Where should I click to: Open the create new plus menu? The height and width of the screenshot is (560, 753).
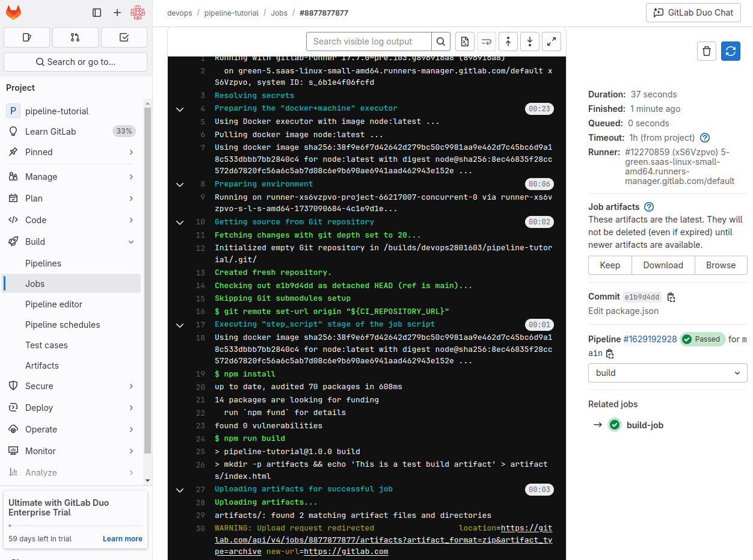pos(117,13)
